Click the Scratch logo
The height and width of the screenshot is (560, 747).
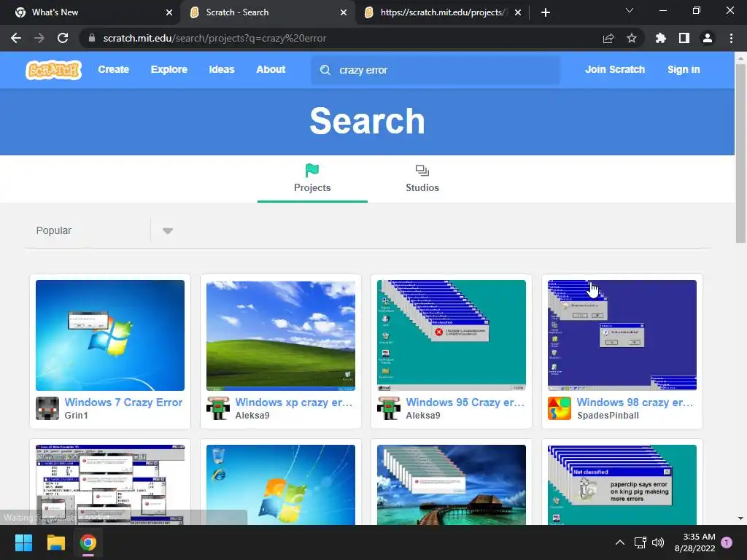[x=53, y=70]
